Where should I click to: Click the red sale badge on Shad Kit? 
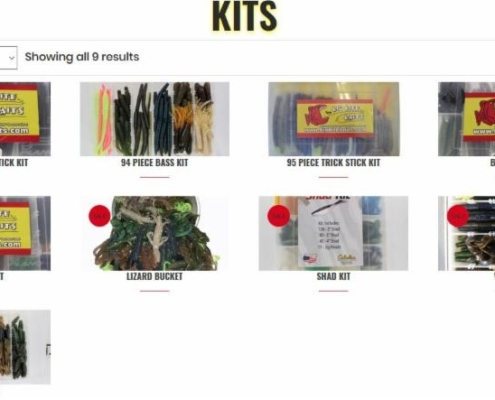pyautogui.click(x=278, y=216)
